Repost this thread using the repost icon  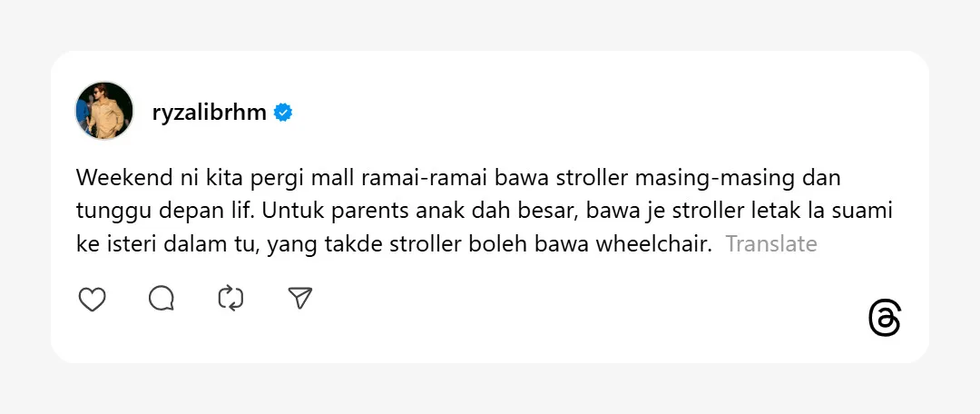point(230,299)
